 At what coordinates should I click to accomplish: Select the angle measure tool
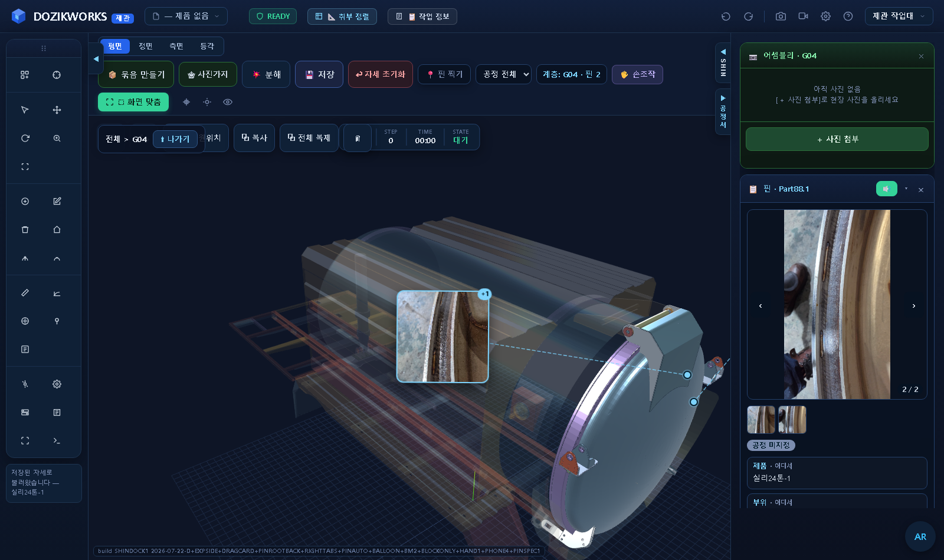pos(57,293)
